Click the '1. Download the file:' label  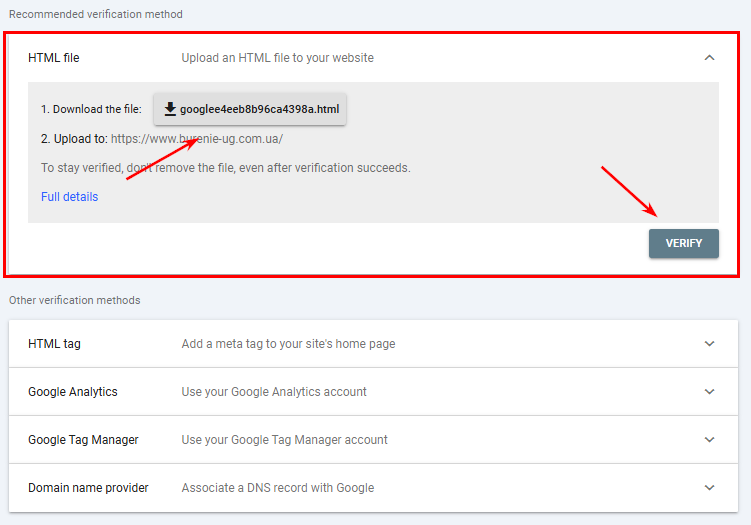[x=91, y=109]
